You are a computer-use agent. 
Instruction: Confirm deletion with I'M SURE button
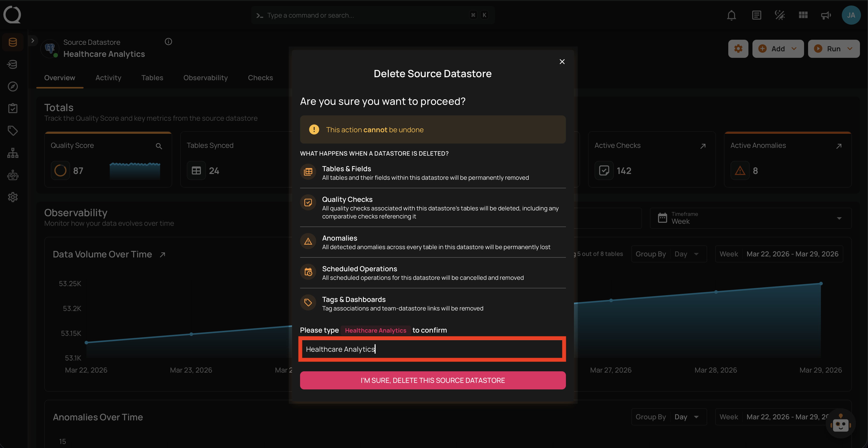(432, 380)
